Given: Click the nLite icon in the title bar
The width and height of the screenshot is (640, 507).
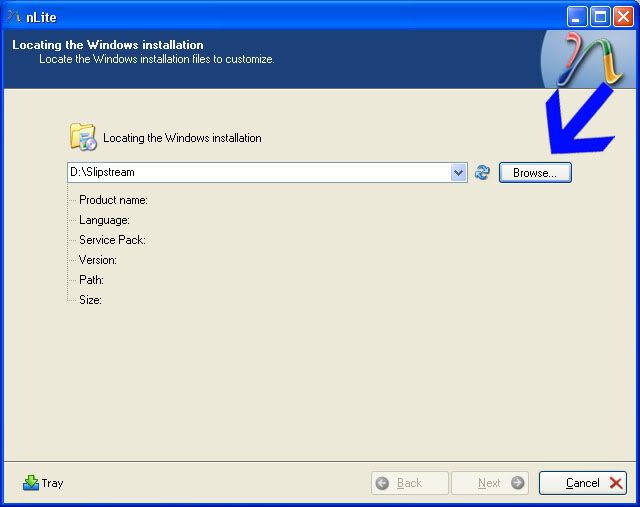Looking at the screenshot, I should click(x=14, y=16).
